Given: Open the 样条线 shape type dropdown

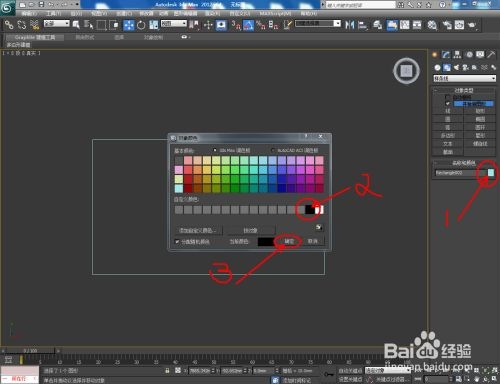Looking at the screenshot, I should 464,78.
